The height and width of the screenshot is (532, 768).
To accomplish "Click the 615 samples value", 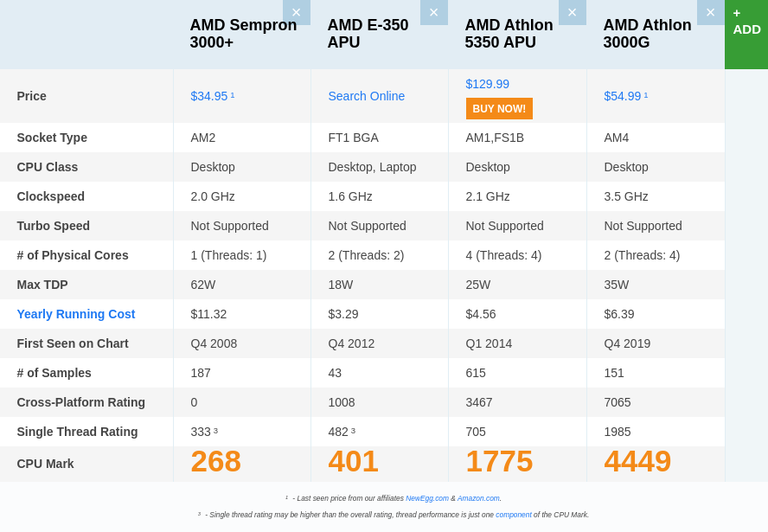I will (476, 373).
